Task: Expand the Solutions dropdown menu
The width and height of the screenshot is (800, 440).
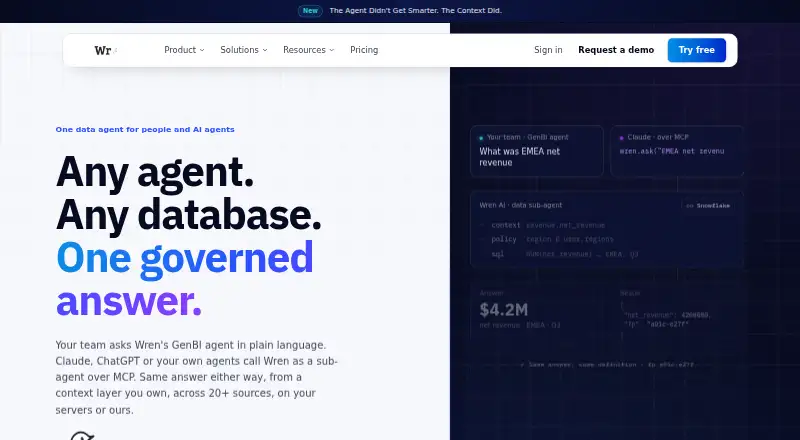Action: point(244,50)
